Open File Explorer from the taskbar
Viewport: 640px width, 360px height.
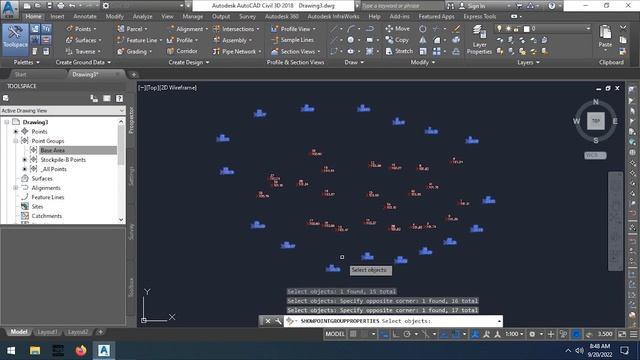[35, 351]
